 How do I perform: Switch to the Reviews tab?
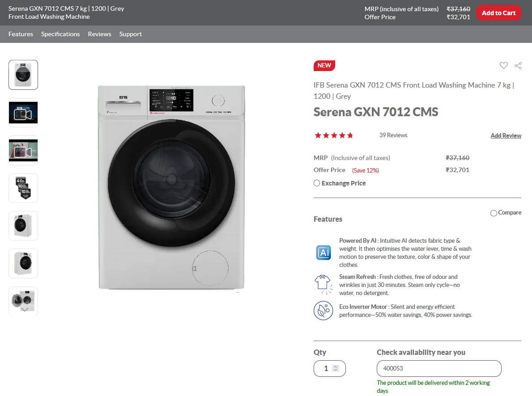click(x=99, y=34)
